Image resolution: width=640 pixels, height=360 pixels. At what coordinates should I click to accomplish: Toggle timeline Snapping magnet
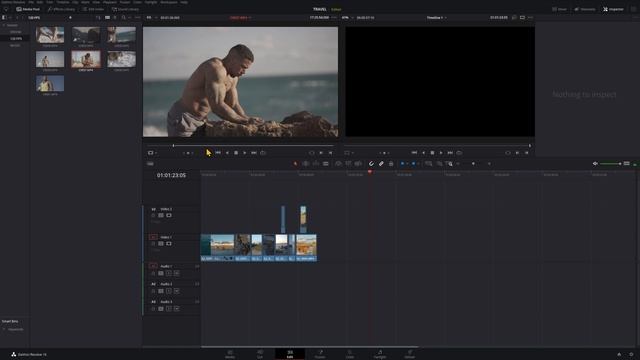371,164
